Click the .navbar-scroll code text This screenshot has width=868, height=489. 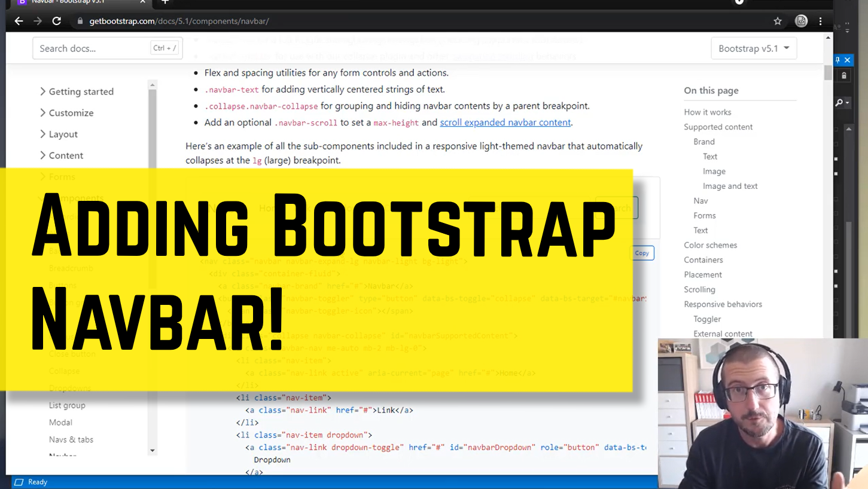pyautogui.click(x=306, y=123)
